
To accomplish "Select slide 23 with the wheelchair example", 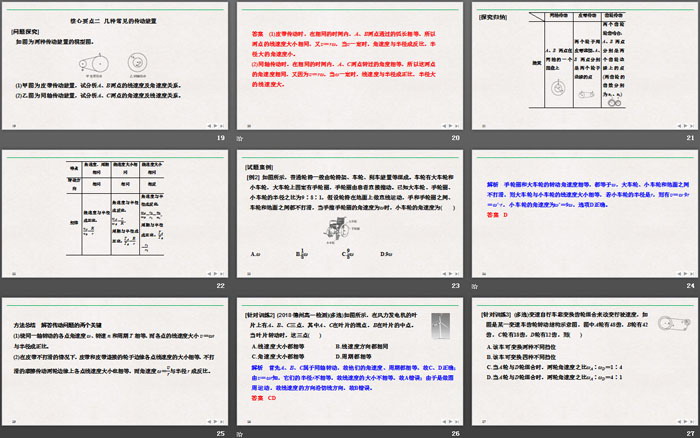I will pyautogui.click(x=348, y=211).
